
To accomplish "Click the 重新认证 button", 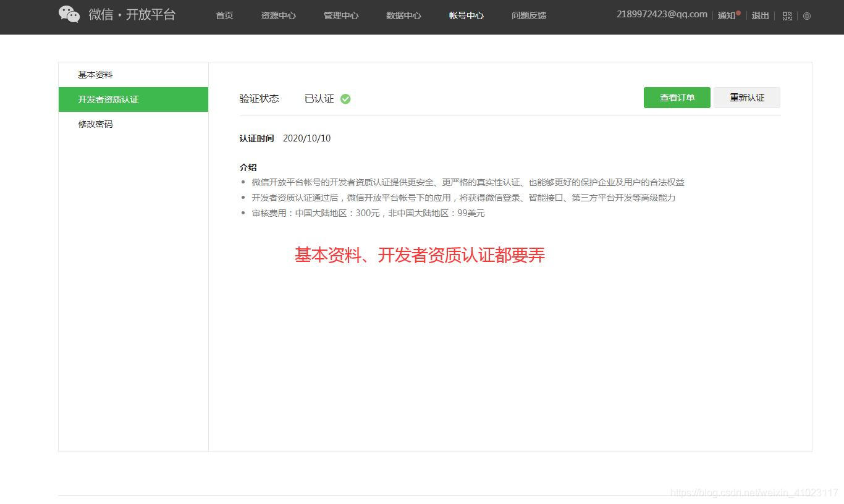I will point(747,98).
